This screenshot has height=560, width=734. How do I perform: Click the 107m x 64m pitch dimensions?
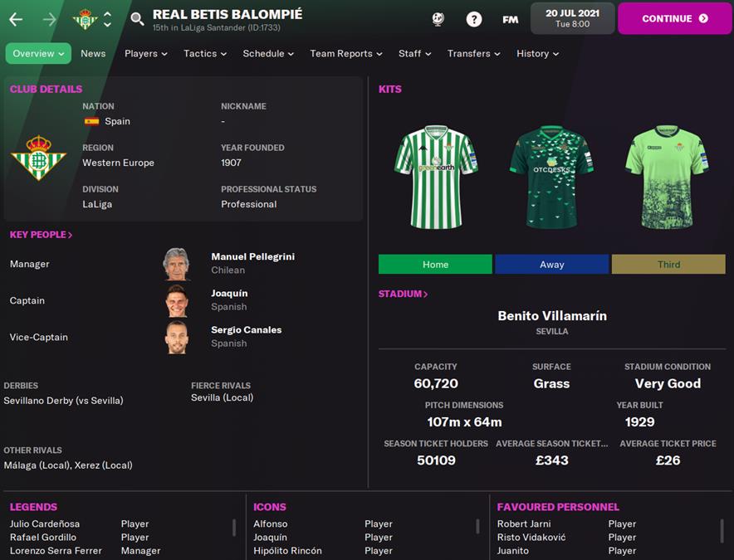point(464,422)
